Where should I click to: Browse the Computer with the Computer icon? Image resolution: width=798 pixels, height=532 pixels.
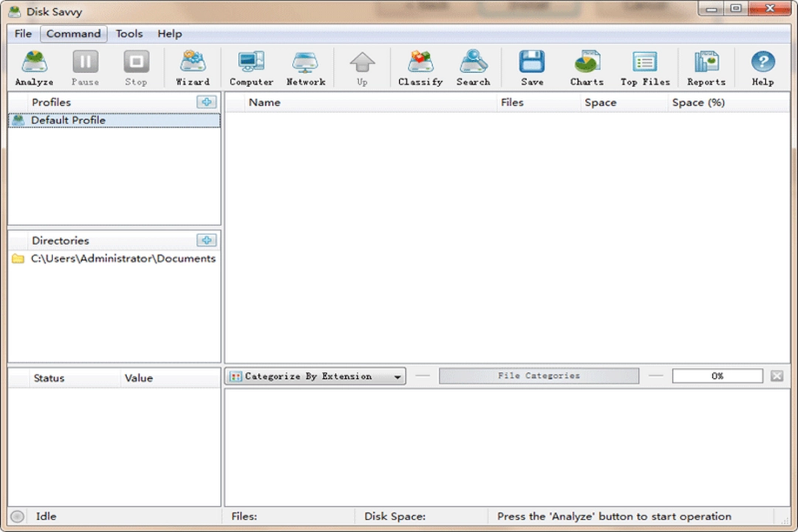click(250, 66)
